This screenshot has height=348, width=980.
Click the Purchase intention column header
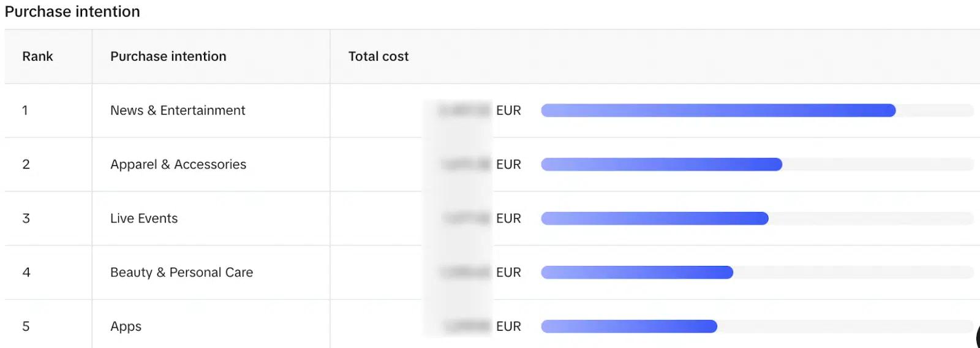point(168,56)
